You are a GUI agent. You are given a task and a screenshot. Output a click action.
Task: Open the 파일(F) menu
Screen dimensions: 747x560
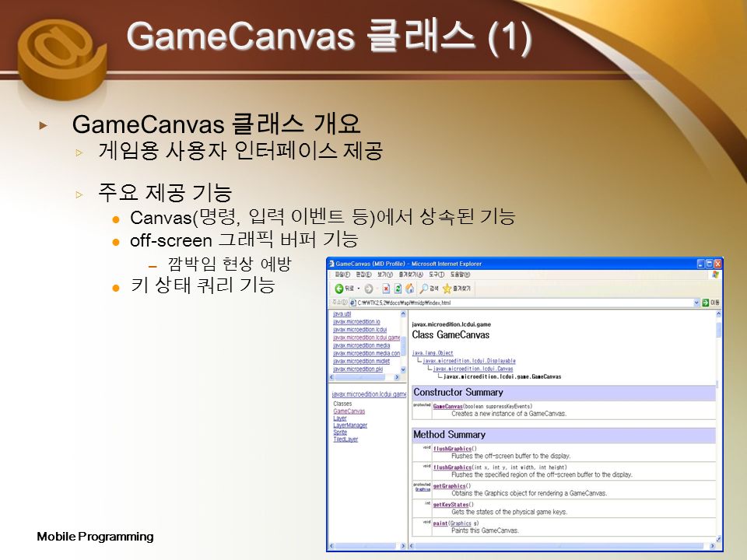(x=342, y=275)
